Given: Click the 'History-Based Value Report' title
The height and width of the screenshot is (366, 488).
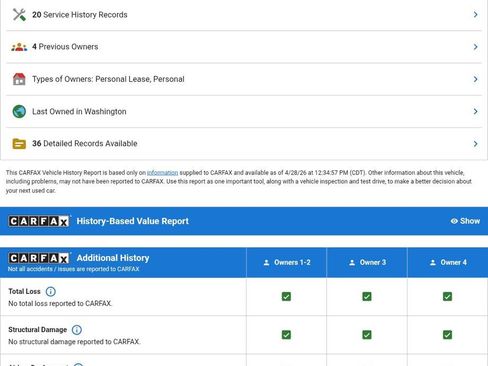Looking at the screenshot, I should tap(133, 221).
